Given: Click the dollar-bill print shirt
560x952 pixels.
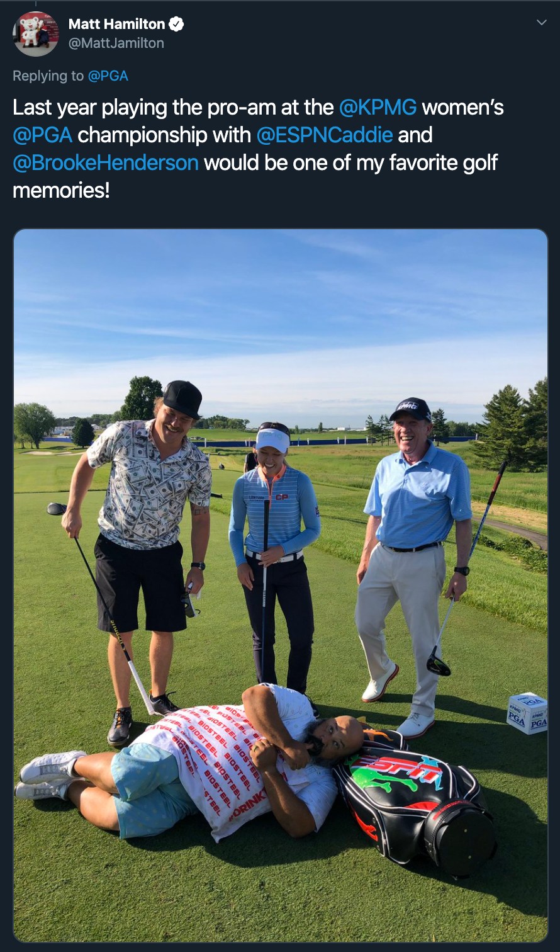Looking at the screenshot, I should point(149,484).
